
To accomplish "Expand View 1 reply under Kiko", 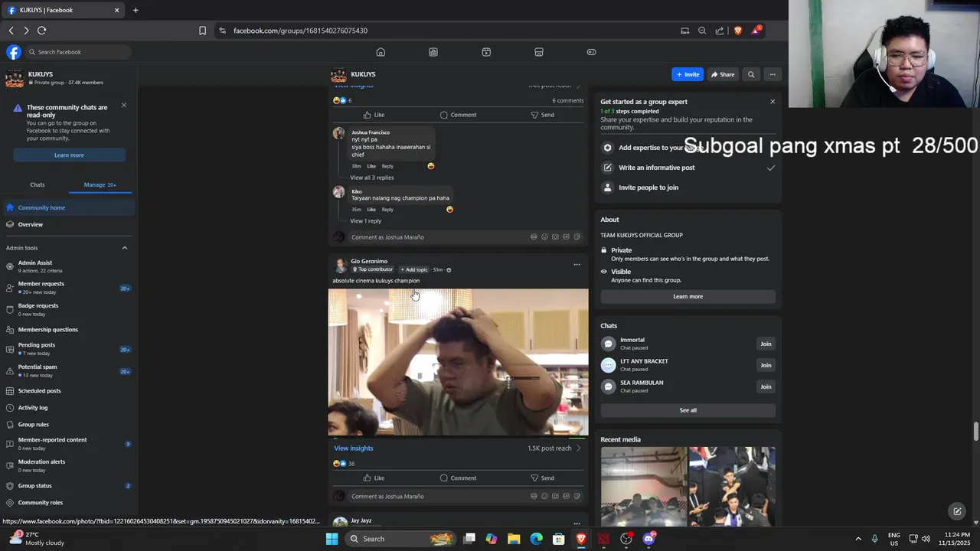I will (x=366, y=221).
